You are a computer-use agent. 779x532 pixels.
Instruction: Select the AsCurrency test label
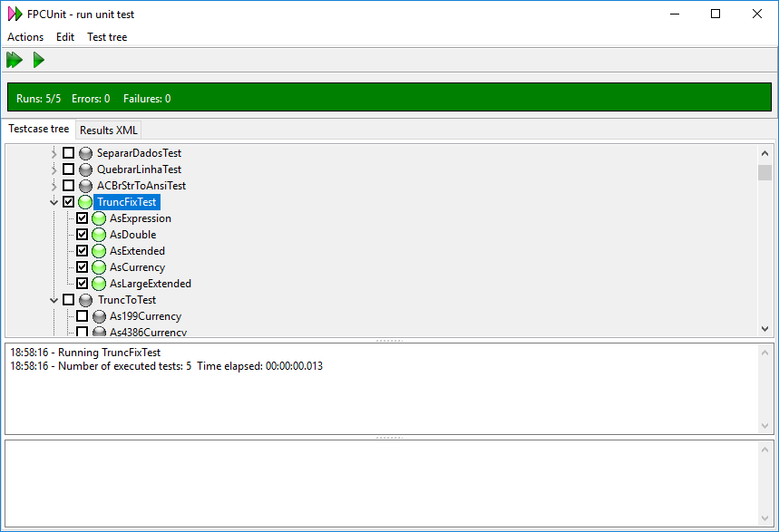click(137, 267)
